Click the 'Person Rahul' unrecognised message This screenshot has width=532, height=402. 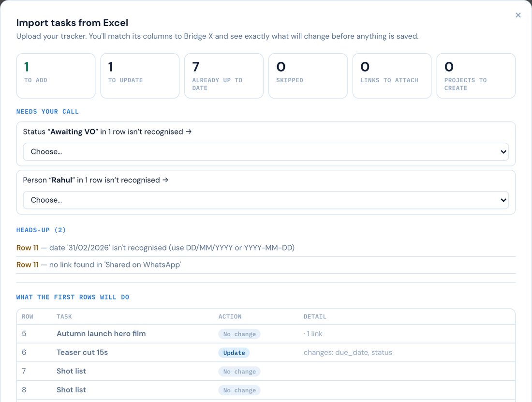(96, 180)
